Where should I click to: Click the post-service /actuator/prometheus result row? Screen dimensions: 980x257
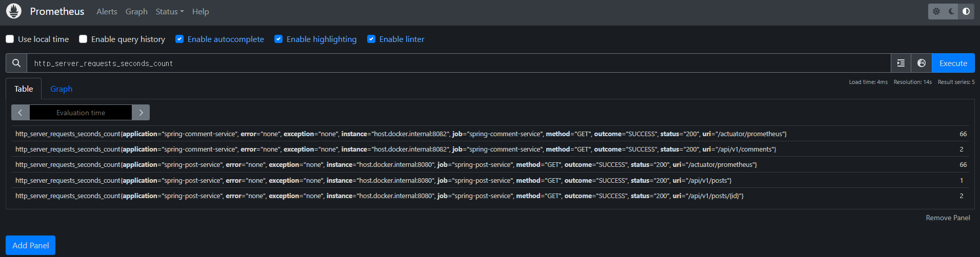click(490, 164)
